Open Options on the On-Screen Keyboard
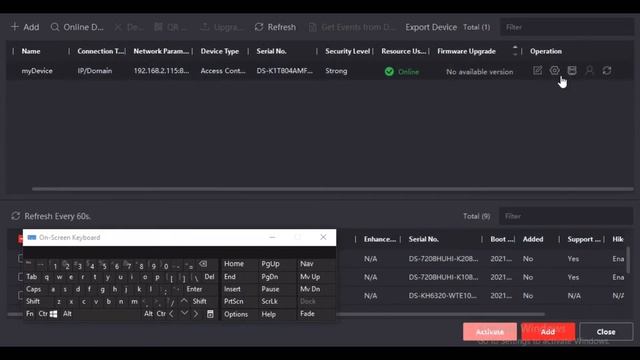 point(236,314)
